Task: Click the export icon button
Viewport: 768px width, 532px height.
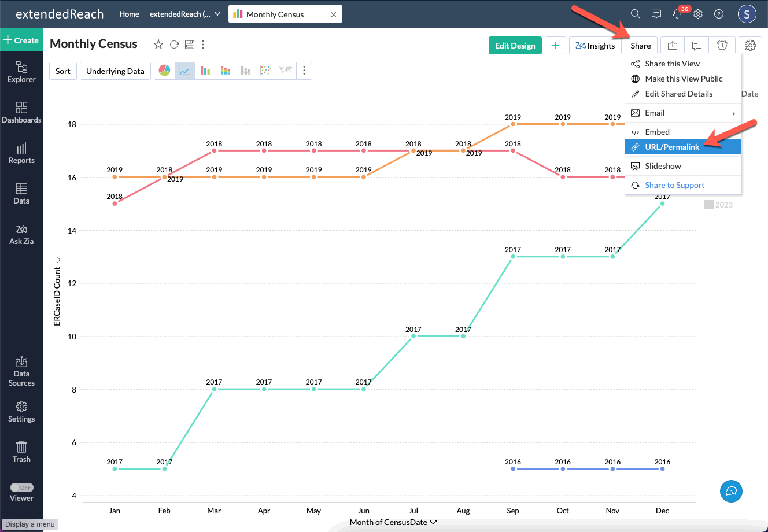Action: point(672,46)
